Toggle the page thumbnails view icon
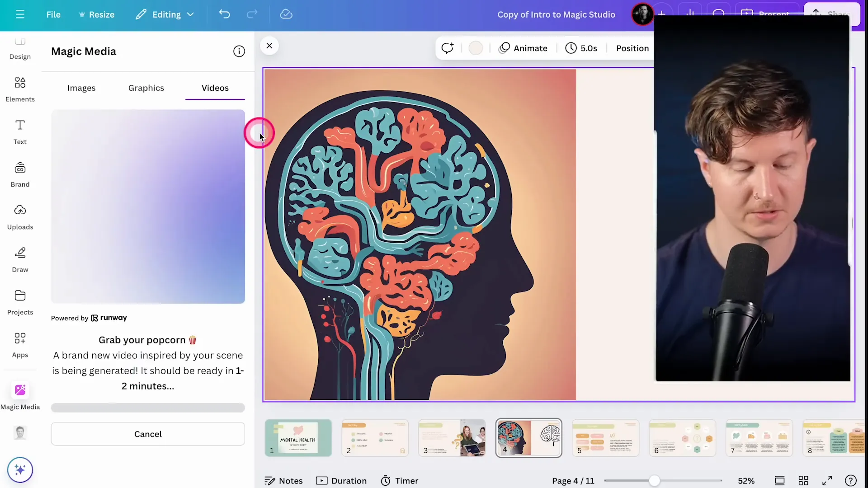 [x=779, y=481]
